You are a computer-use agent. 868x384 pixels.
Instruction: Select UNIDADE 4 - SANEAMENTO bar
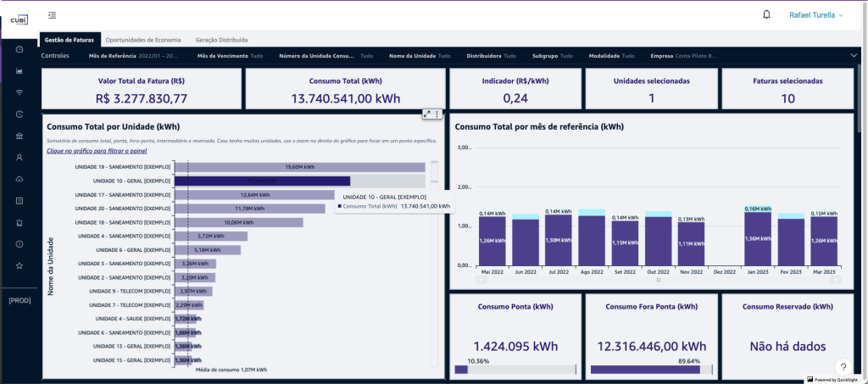[211, 237]
